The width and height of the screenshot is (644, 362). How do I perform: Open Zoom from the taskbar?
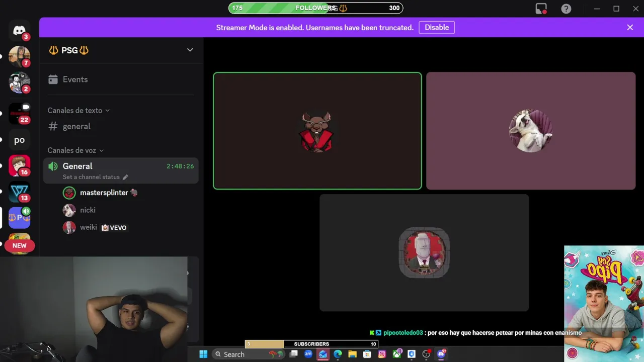(308, 354)
